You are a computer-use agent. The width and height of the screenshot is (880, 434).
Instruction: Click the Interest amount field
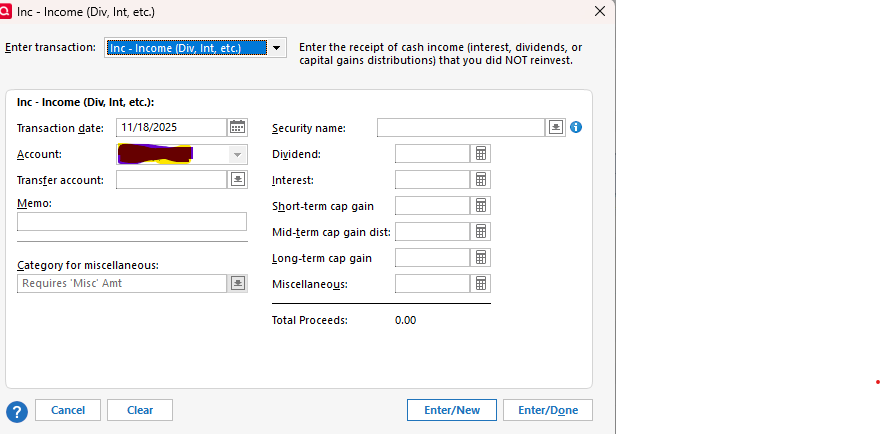click(433, 180)
